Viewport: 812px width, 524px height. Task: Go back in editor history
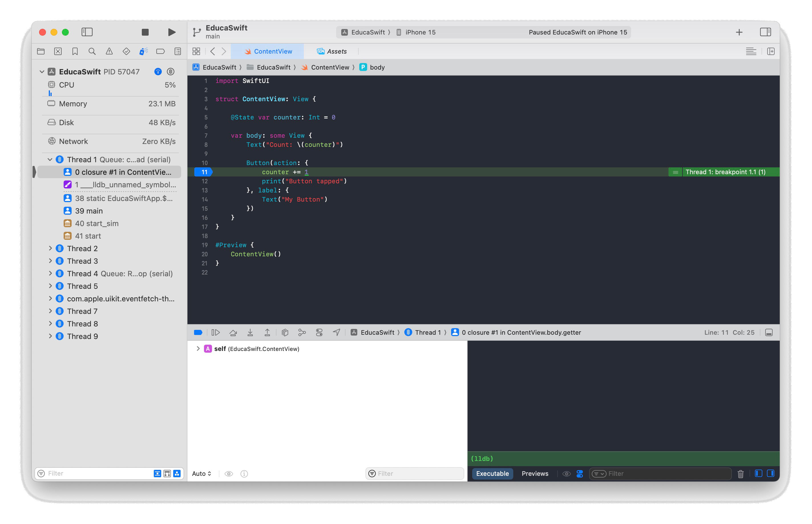(213, 51)
